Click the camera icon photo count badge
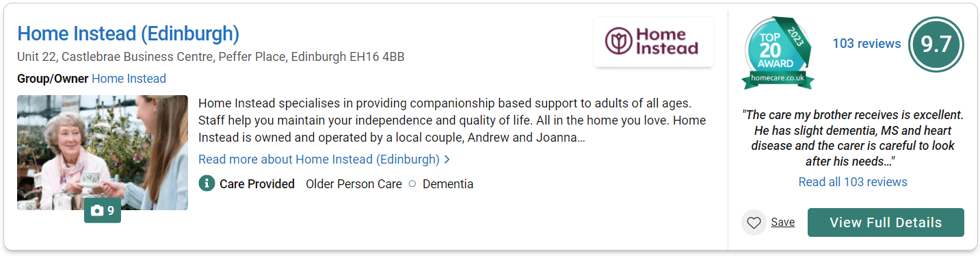Image resolution: width=980 pixels, height=256 pixels. coord(103,211)
